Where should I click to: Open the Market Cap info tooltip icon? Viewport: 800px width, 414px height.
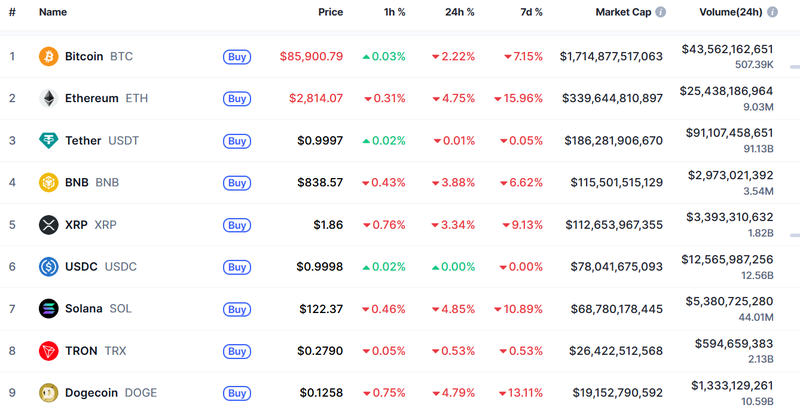tap(659, 13)
